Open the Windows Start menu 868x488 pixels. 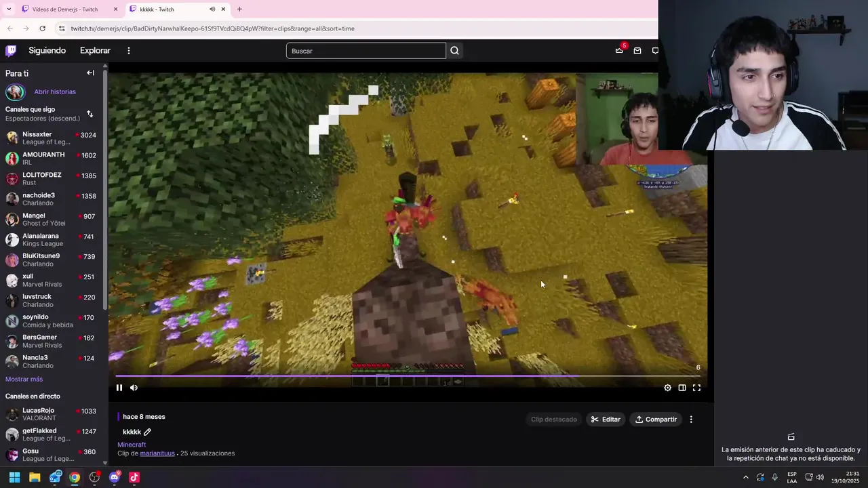(14, 477)
